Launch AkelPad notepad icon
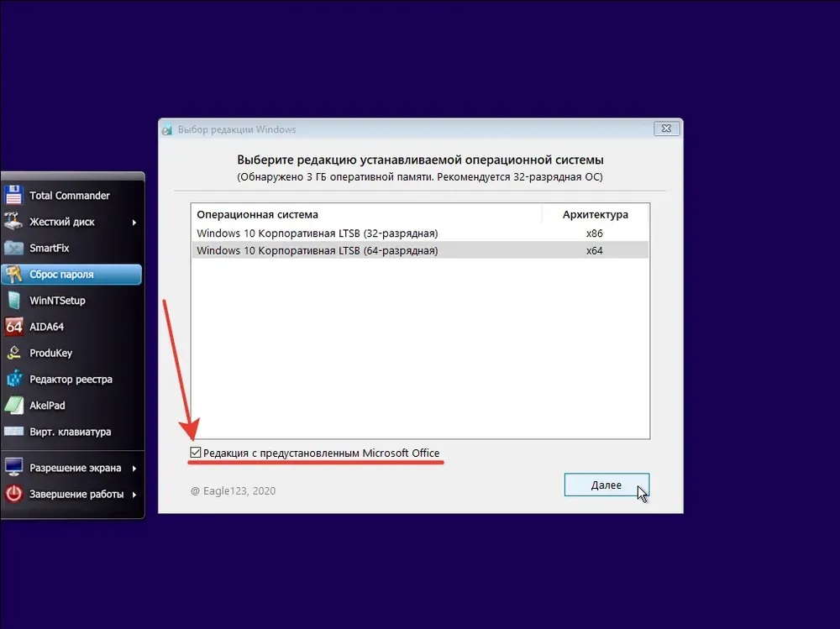 click(14, 406)
